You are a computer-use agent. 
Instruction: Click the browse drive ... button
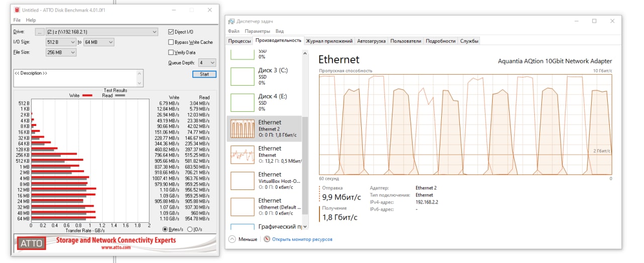click(x=40, y=32)
